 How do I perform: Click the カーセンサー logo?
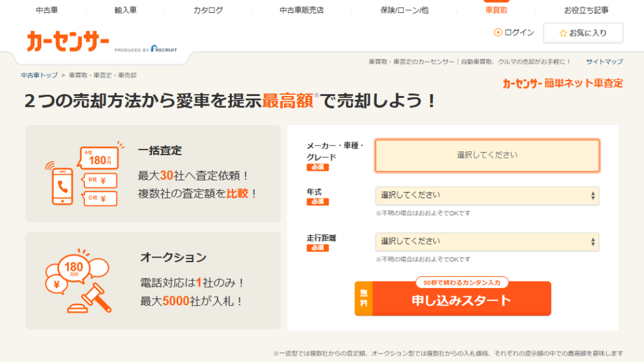click(x=68, y=41)
